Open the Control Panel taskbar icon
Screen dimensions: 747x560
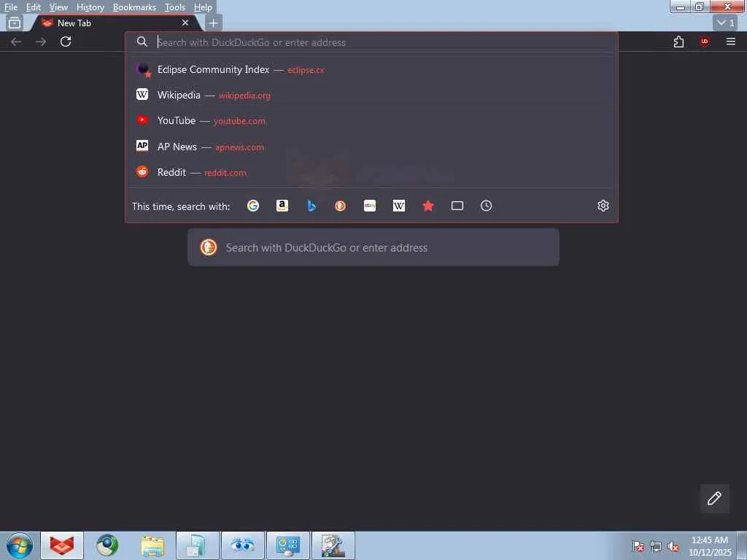coord(287,545)
